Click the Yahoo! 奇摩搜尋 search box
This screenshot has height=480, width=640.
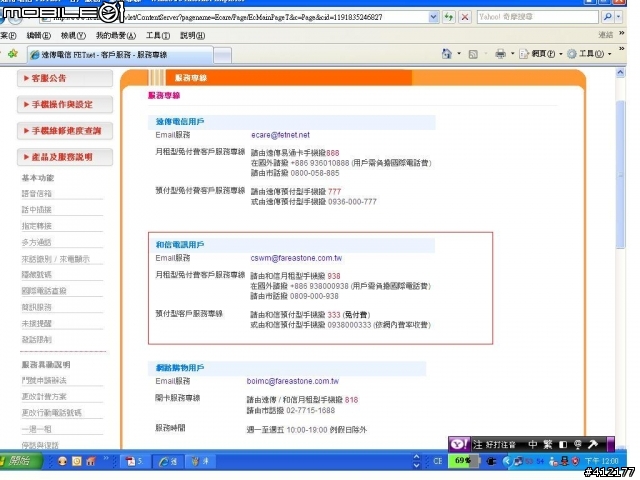click(x=538, y=17)
